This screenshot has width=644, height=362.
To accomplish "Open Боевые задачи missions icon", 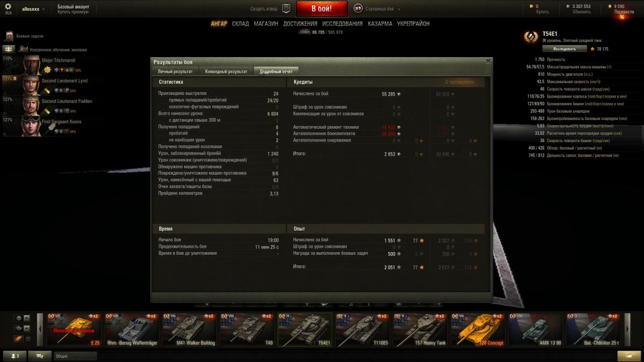I will (x=9, y=36).
